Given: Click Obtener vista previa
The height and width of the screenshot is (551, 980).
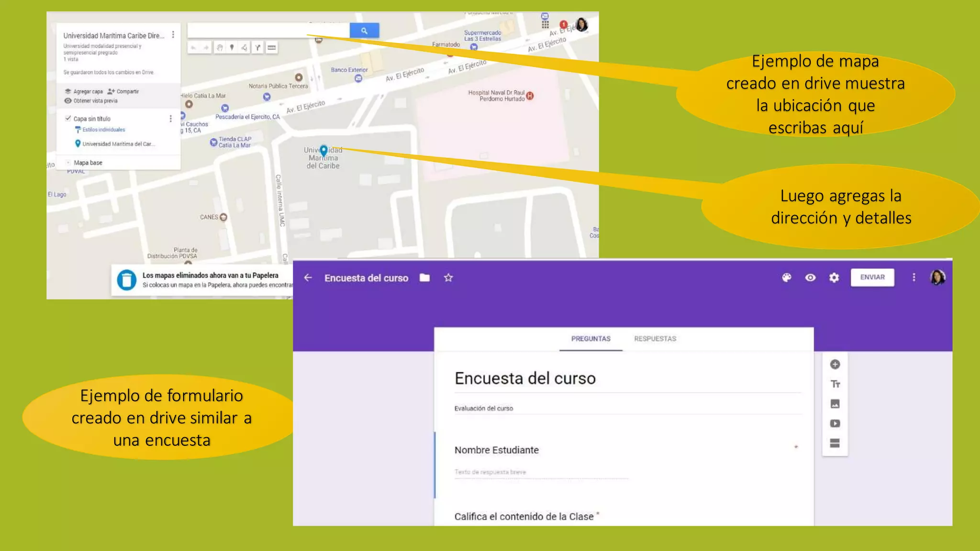Looking at the screenshot, I should click(91, 101).
